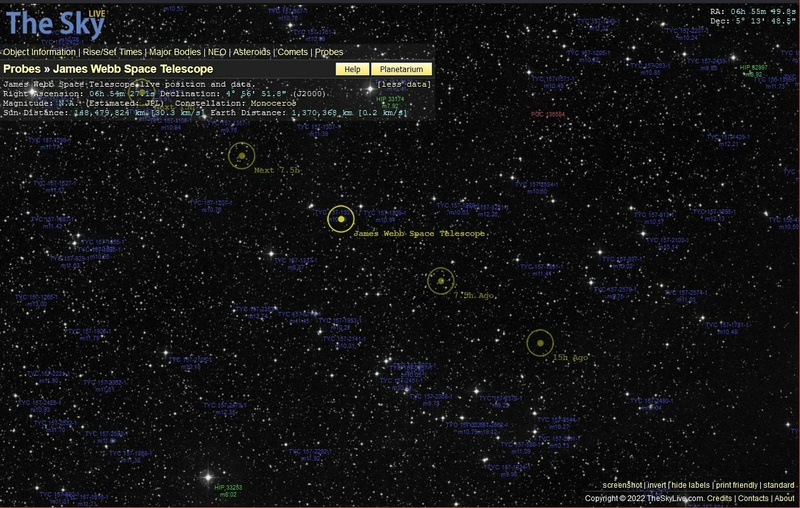Open the Comets section

pos(292,52)
